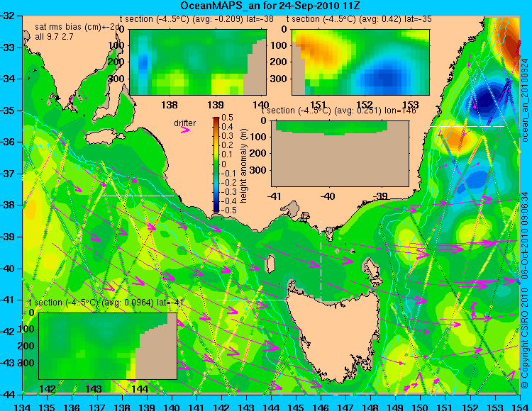Click the 't section' title for lat=-38
The image size is (532, 411).
pyautogui.click(x=196, y=19)
